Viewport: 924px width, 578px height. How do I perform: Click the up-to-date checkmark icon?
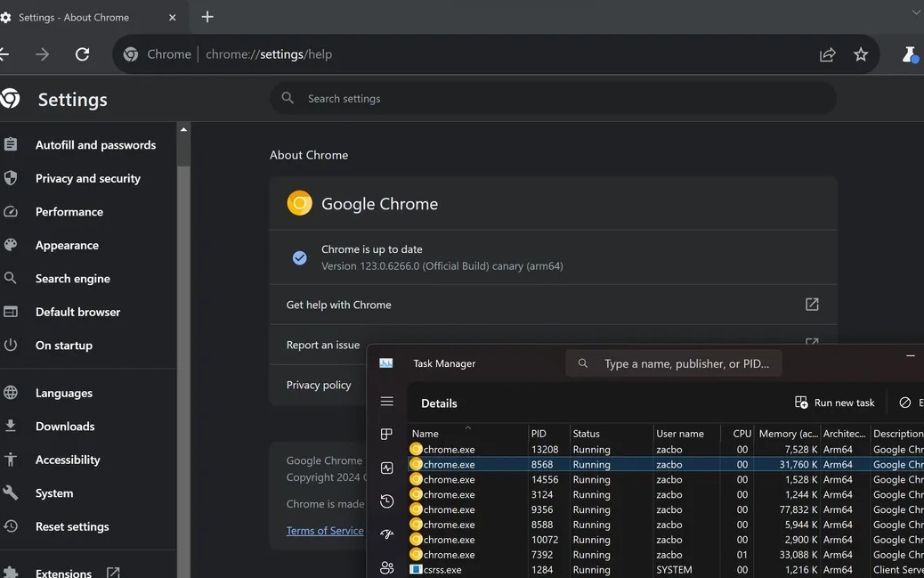pyautogui.click(x=299, y=257)
